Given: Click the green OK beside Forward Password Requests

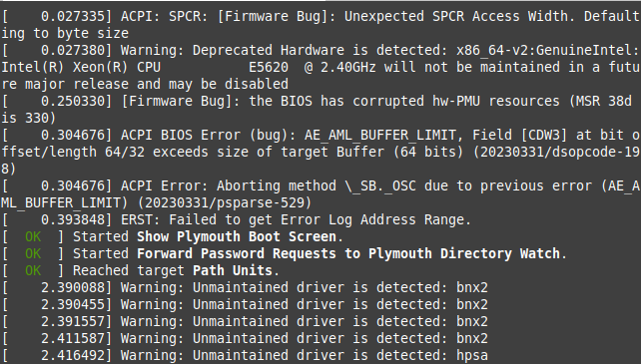Looking at the screenshot, I should point(33,254).
